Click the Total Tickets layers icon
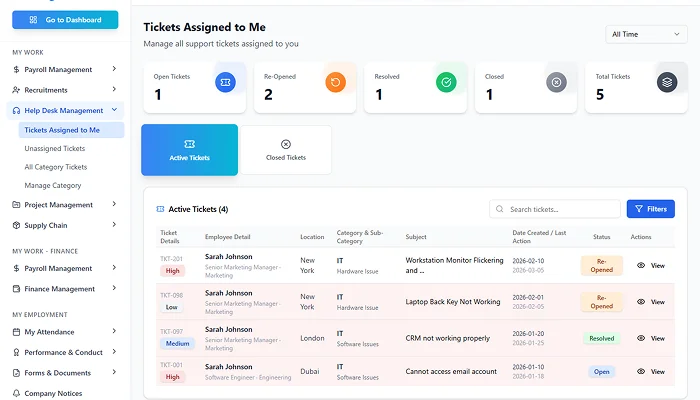Image resolution: width=700 pixels, height=400 pixels. 667,83
